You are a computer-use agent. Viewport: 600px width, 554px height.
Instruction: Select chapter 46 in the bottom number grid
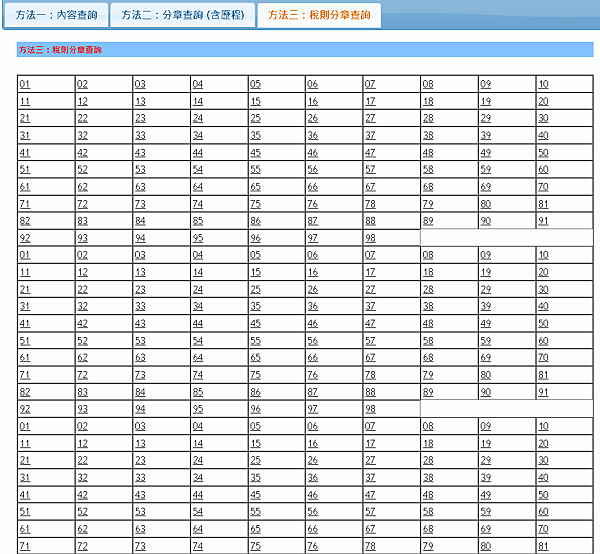pos(313,495)
